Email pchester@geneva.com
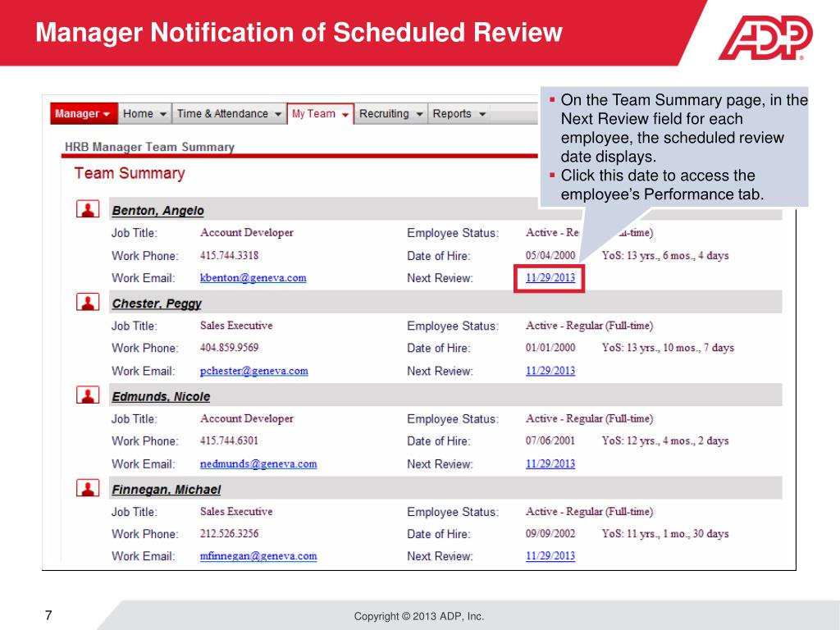Viewport: 840px width, 630px height. click(x=254, y=371)
